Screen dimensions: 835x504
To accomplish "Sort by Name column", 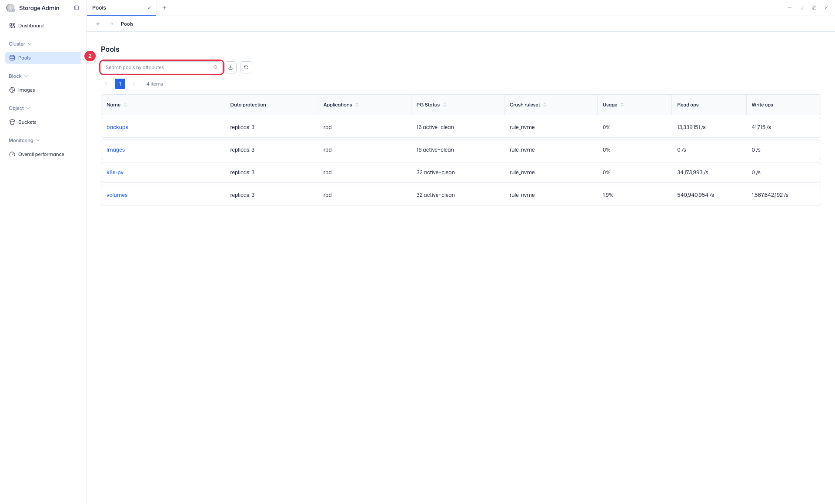I will (x=126, y=105).
